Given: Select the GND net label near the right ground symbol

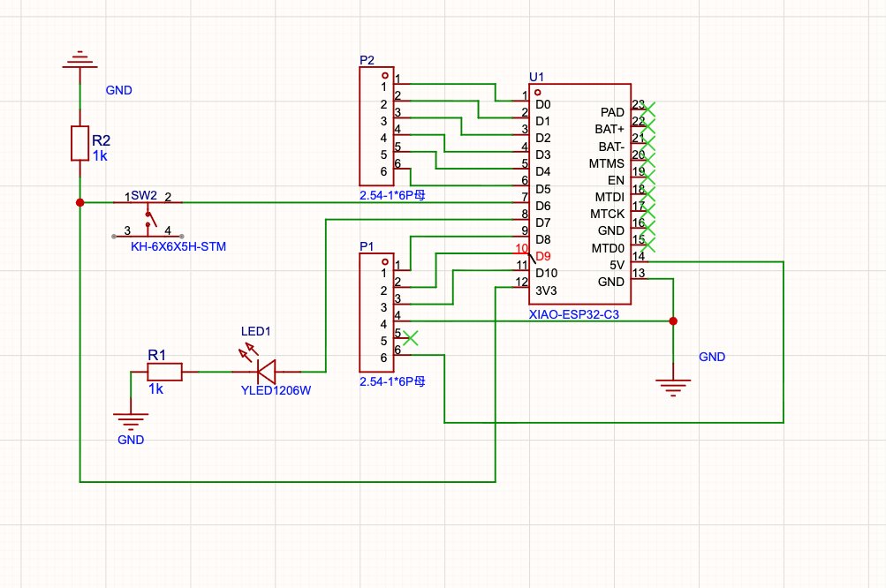Looking at the screenshot, I should (712, 357).
